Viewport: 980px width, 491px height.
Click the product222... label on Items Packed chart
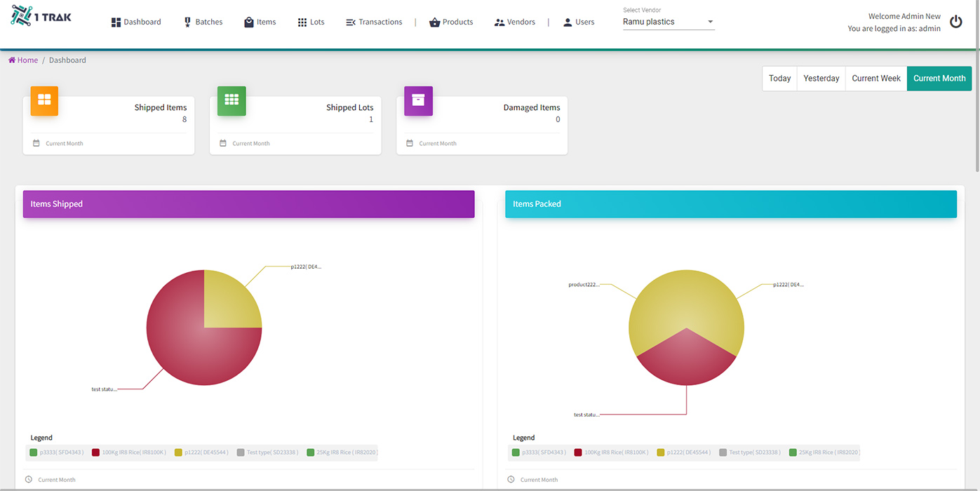click(x=584, y=285)
